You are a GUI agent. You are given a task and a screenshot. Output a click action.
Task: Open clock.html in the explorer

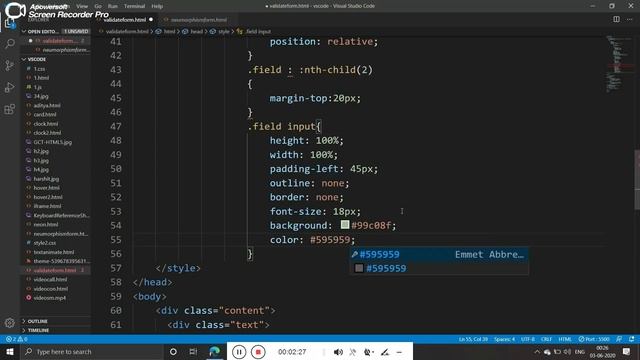click(x=46, y=124)
